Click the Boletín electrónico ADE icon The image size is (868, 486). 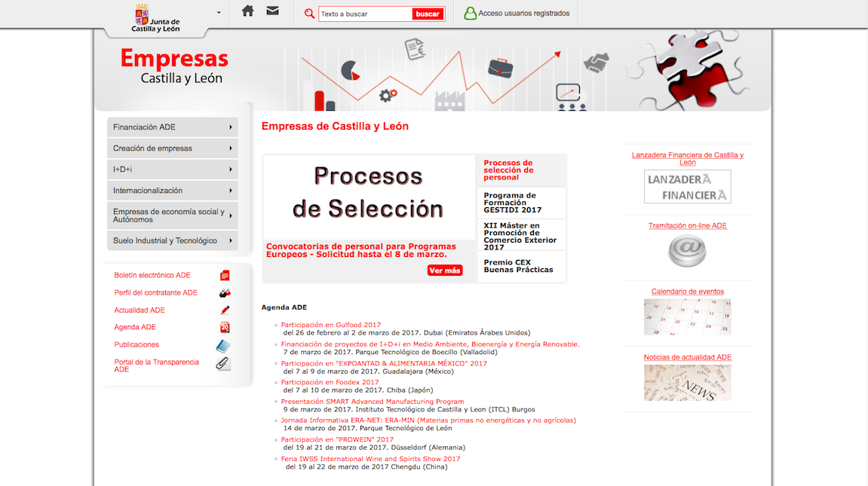[x=224, y=276]
